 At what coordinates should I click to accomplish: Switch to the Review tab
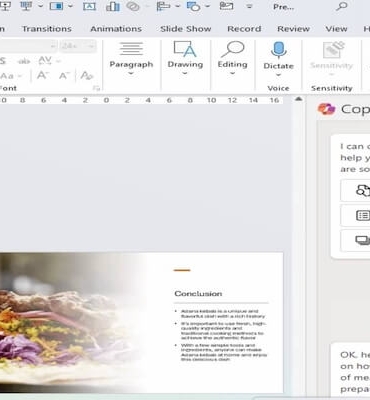(294, 29)
